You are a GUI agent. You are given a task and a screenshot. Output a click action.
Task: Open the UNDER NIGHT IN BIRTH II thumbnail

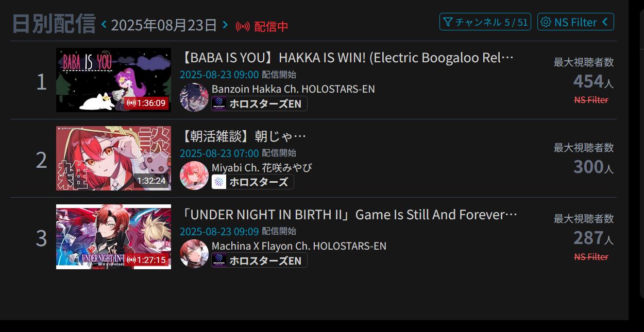113,237
